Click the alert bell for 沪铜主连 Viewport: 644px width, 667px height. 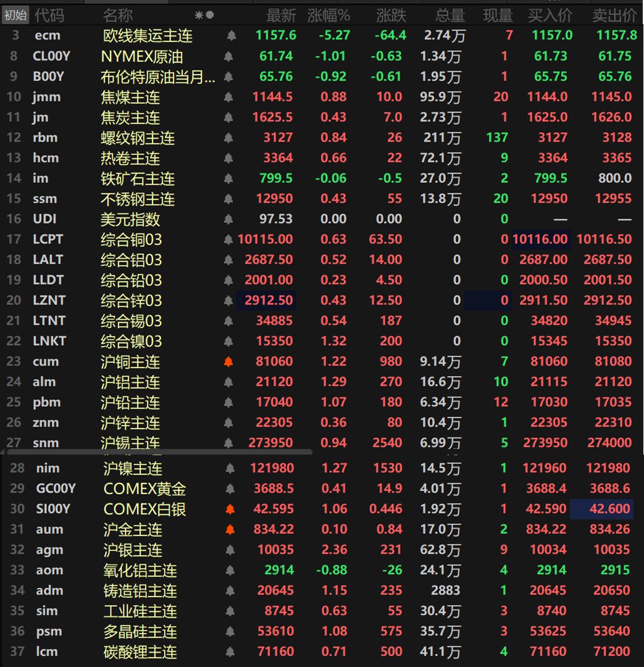coord(228,362)
